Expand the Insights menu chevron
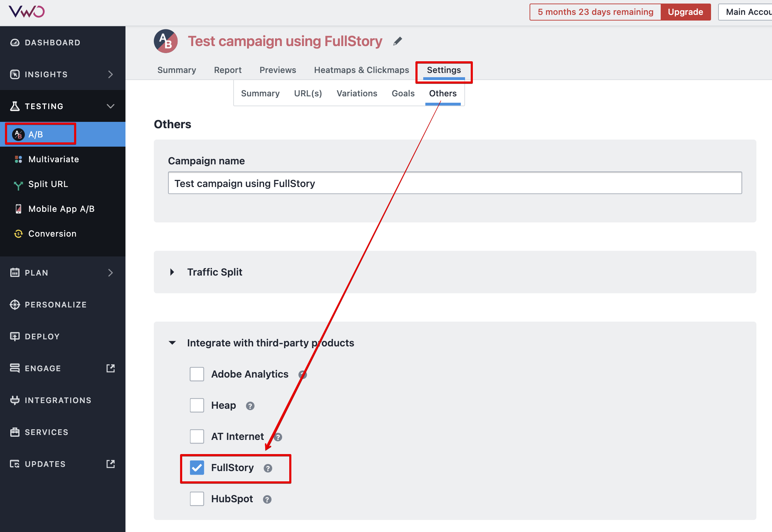The height and width of the screenshot is (532, 772). click(111, 74)
